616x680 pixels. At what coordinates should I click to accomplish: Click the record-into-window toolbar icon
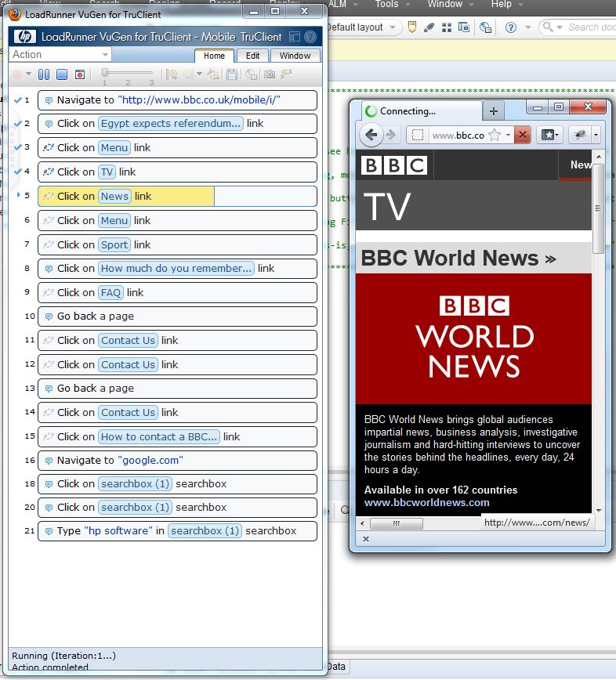click(80, 74)
